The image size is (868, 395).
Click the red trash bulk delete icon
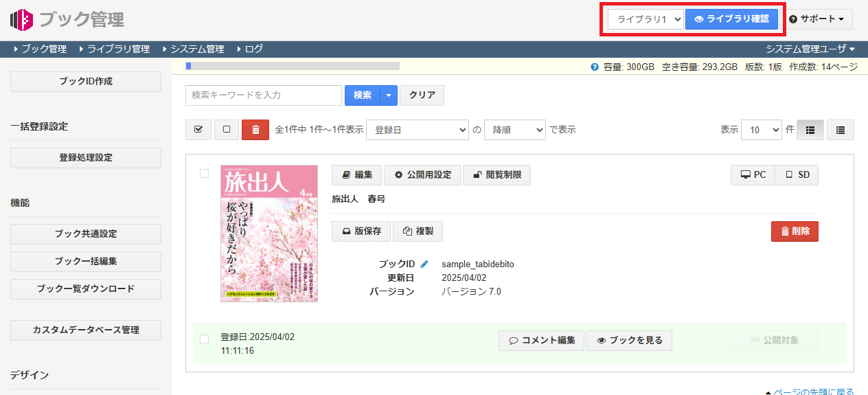coord(255,130)
